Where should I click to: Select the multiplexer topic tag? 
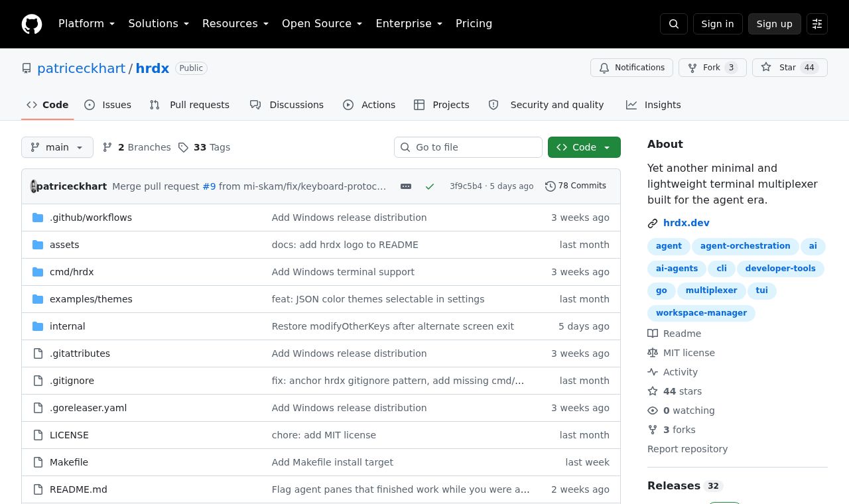pos(711,290)
